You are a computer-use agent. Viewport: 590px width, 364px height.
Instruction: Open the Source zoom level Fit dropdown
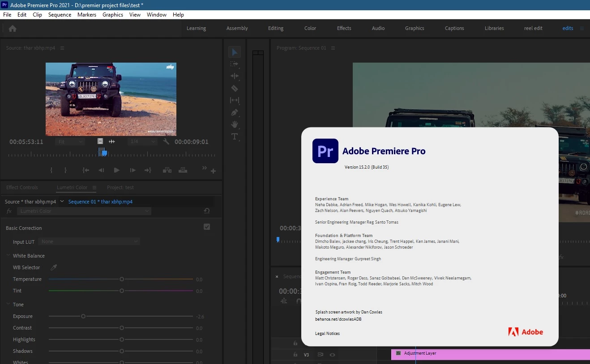[x=70, y=142]
